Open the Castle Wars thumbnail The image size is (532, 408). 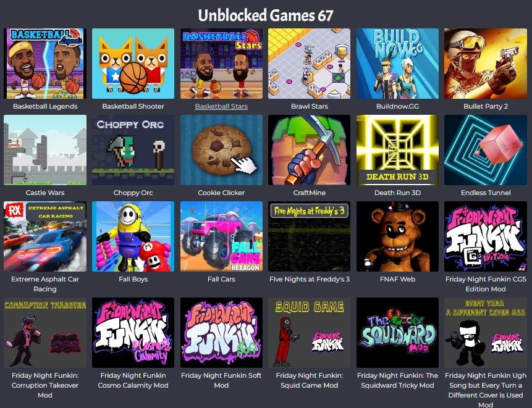click(45, 150)
